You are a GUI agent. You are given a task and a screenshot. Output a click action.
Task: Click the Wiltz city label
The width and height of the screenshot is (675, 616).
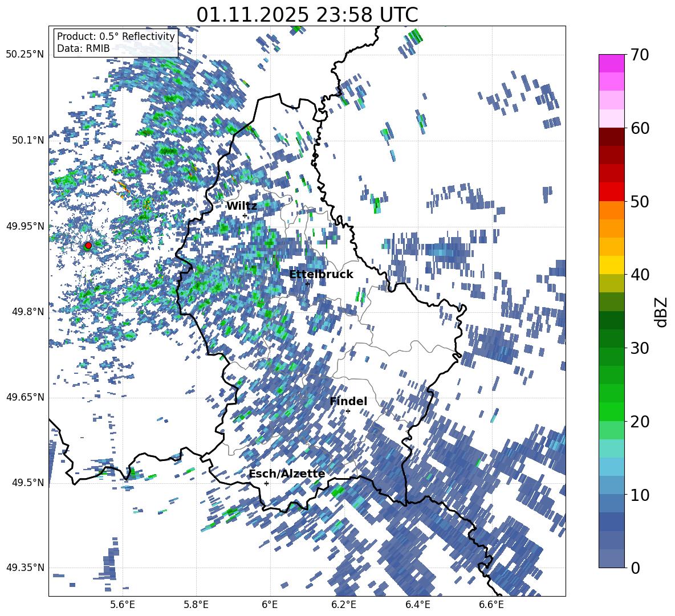(x=242, y=206)
